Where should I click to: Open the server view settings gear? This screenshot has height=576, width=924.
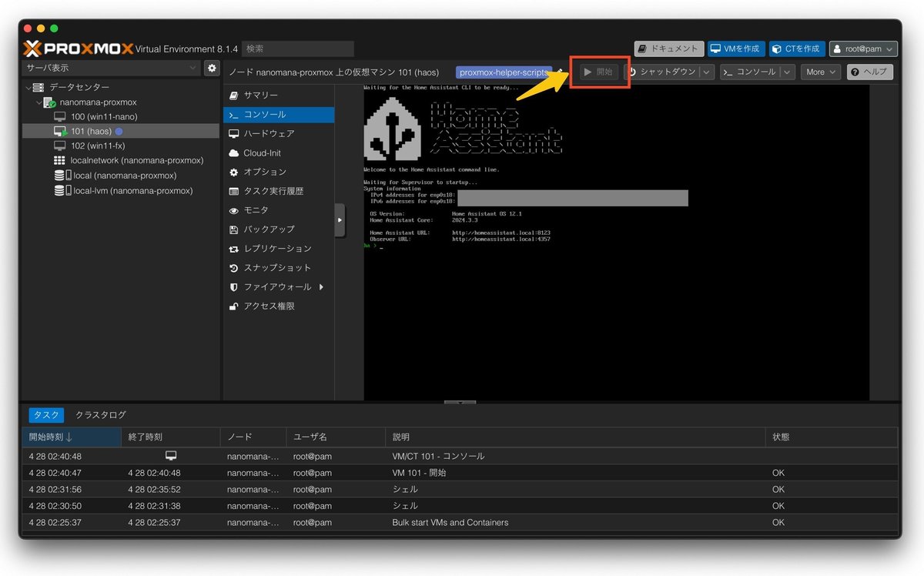[212, 69]
